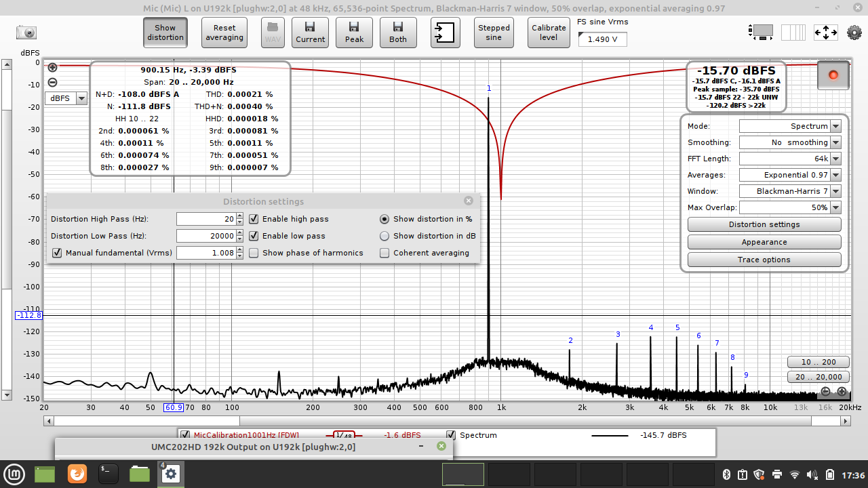The image size is (868, 488).
Task: Increase Distortion High Pass value
Action: pos(239,216)
